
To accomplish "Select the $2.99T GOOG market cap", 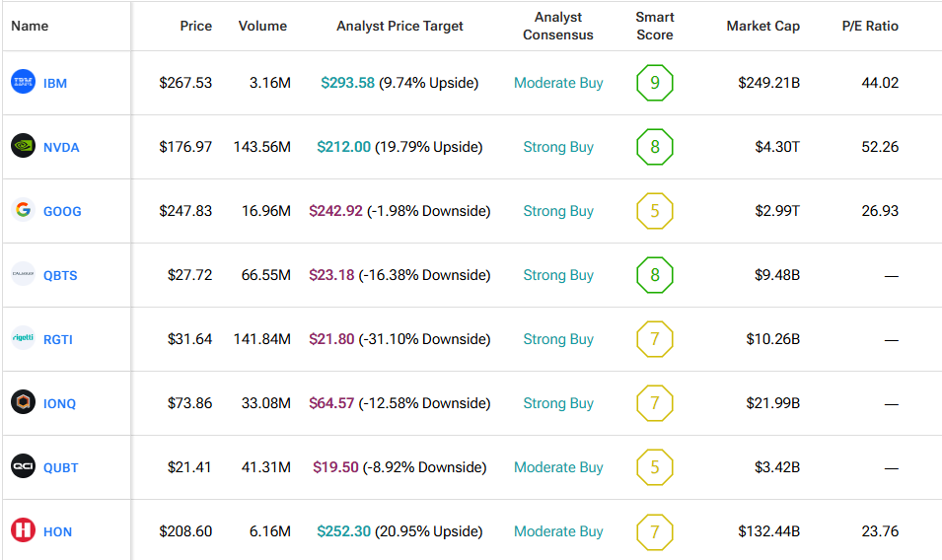I will [777, 211].
